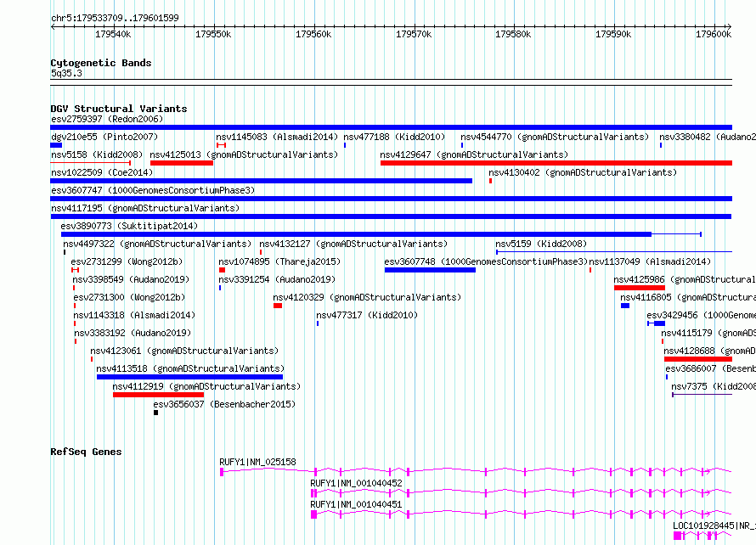Screen dimensions: 756x545
Task: Open the esv3686007 variant label
Action: coord(710,368)
